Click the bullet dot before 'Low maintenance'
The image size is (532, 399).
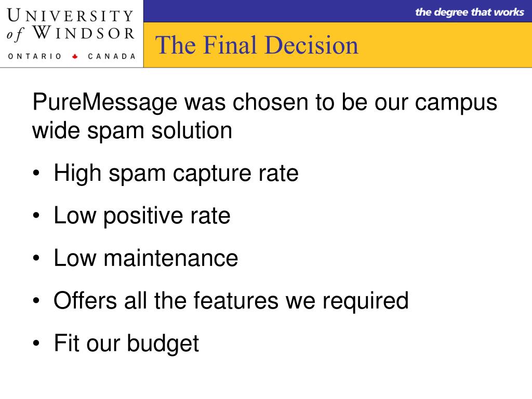pos(36,258)
